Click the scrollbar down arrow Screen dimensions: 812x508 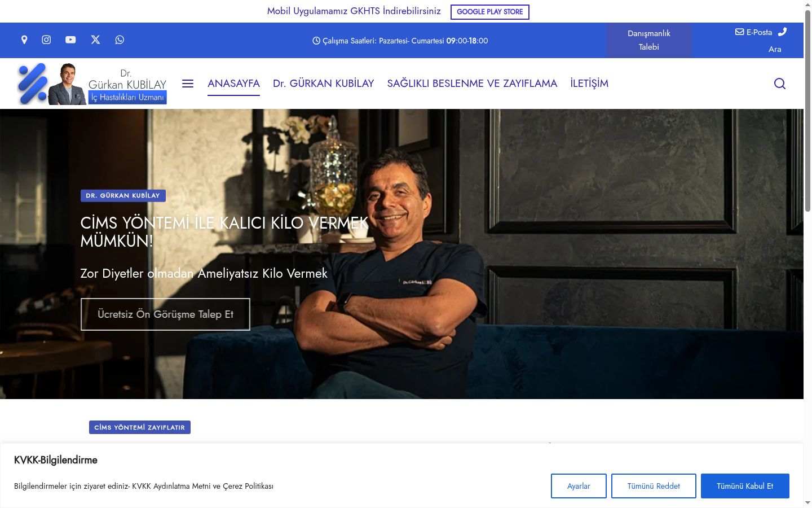[807, 502]
